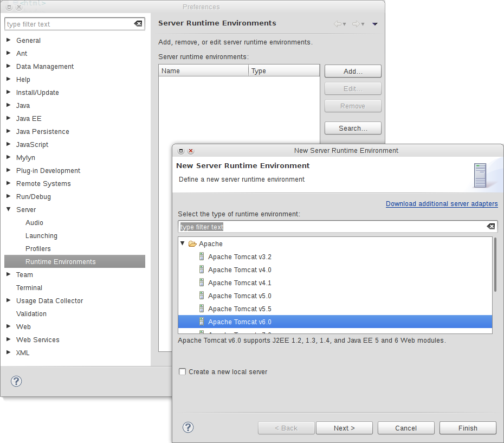This screenshot has width=504, height=443.
Task: Select Run/Debug in the tree
Action: (x=34, y=197)
